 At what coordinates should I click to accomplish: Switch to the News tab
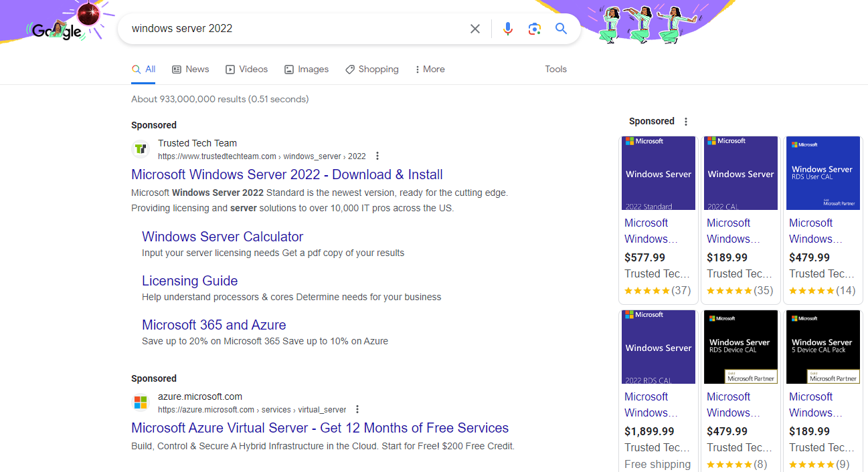(x=191, y=70)
